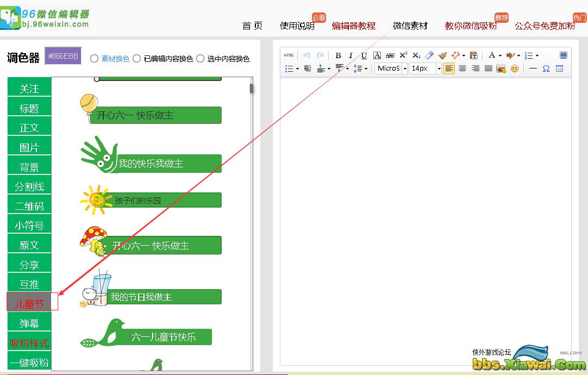Apply strikethrough formatting
The image size is (588, 375).
click(390, 55)
